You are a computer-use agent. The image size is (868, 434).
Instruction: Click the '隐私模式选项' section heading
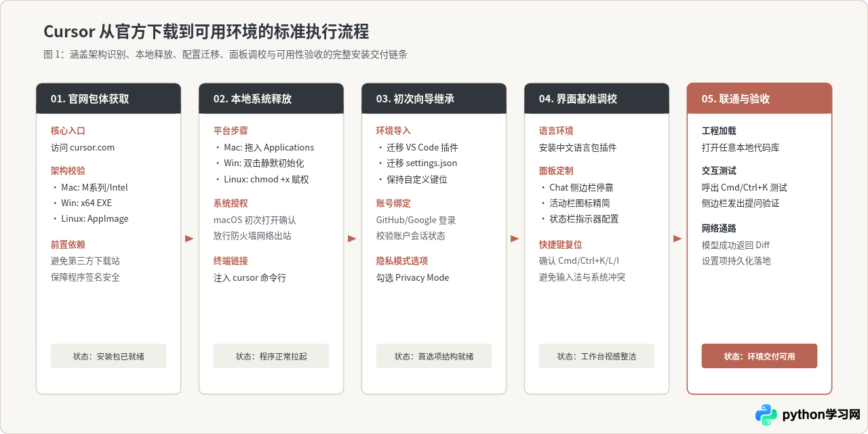402,261
